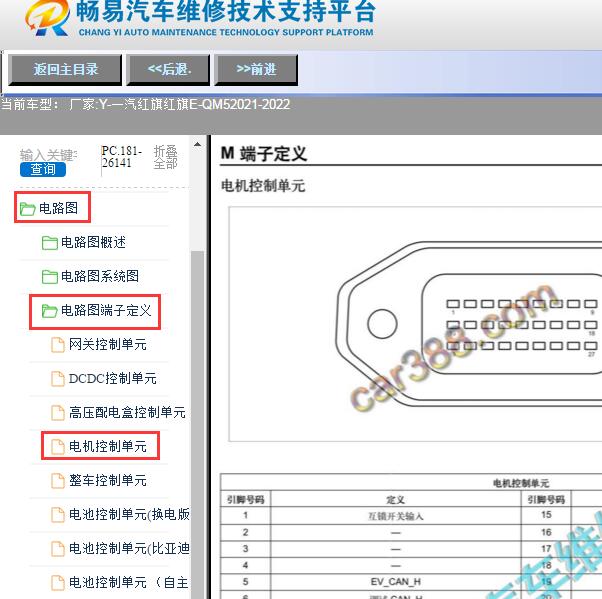Click pin number 3 cell
This screenshot has height=599, width=602.
[x=245, y=549]
